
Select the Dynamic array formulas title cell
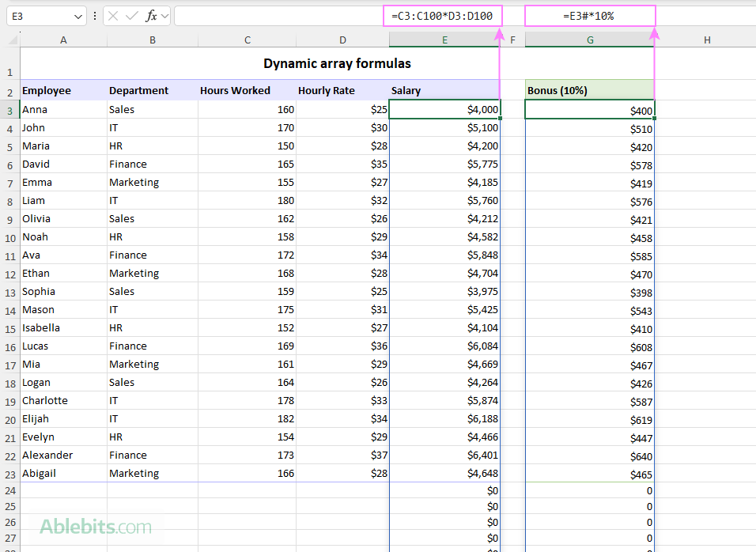tap(337, 63)
